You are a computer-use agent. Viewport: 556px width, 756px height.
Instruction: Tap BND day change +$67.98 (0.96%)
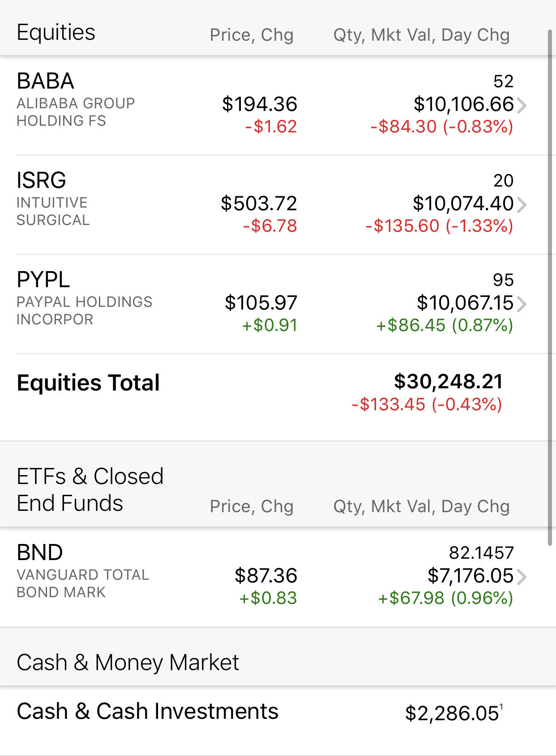click(445, 598)
